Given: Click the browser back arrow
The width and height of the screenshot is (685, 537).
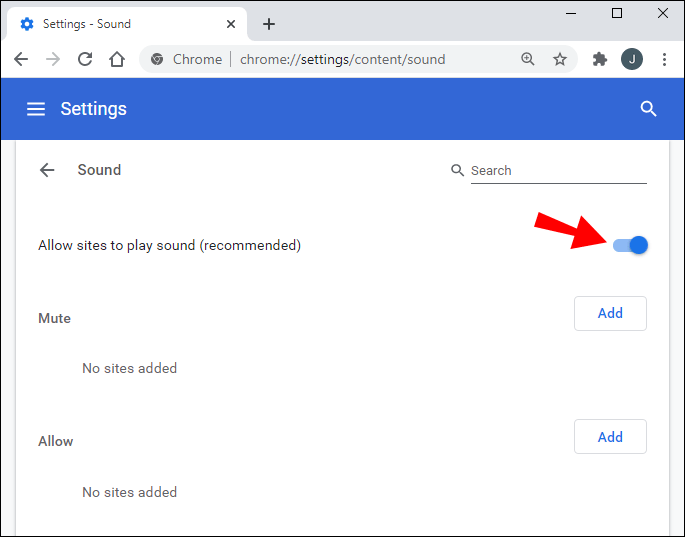Looking at the screenshot, I should [21, 59].
